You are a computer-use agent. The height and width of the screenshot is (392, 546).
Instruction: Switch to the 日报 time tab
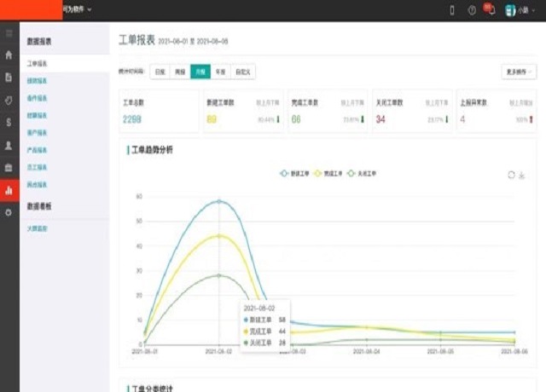click(160, 72)
